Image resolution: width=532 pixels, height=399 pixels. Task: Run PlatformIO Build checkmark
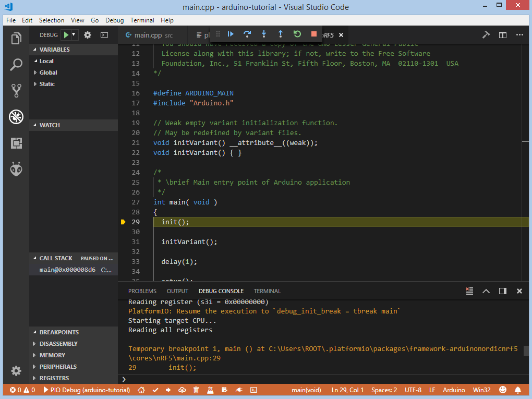tap(155, 390)
